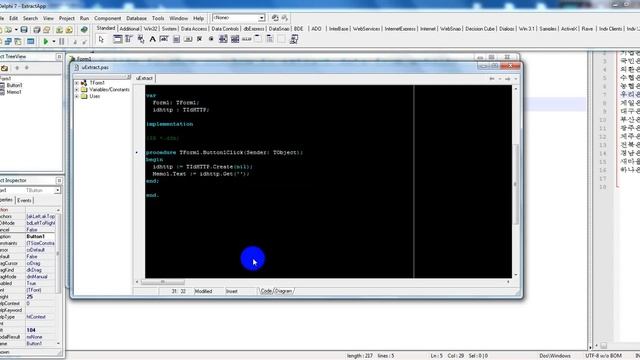Open the desktop layout <None> combo box
640x360 pixels.
239,18
